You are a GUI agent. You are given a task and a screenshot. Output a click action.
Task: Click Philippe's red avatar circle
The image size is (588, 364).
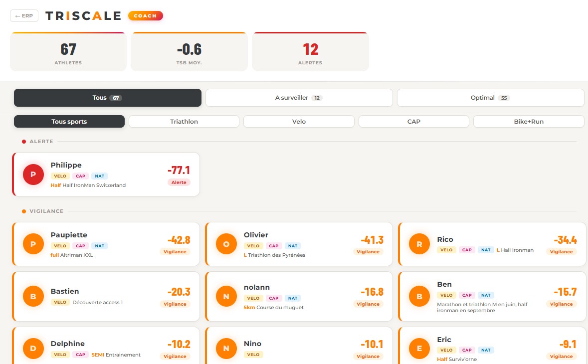[33, 175]
